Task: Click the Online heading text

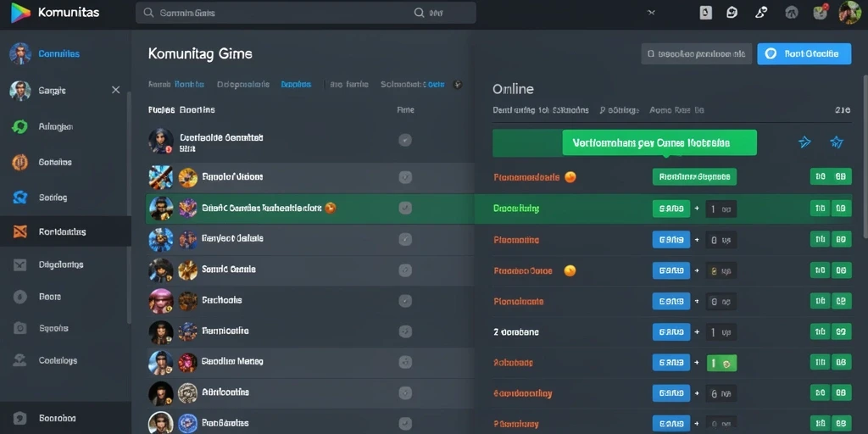Action: (x=513, y=88)
